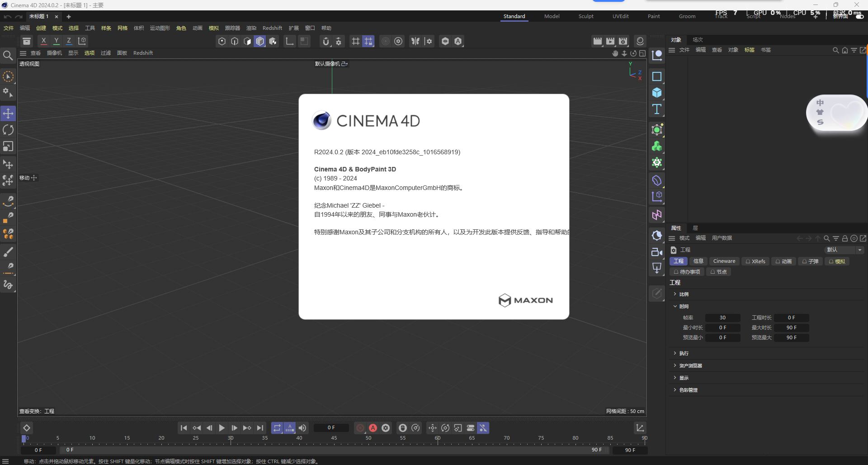The height and width of the screenshot is (465, 868).
Task: Enable Autokeying with the red A button
Action: point(373,427)
